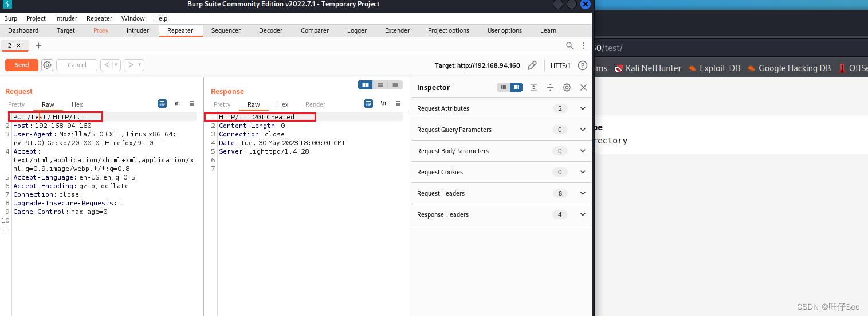Collapse all Inspector sections icon

pyautogui.click(x=550, y=87)
